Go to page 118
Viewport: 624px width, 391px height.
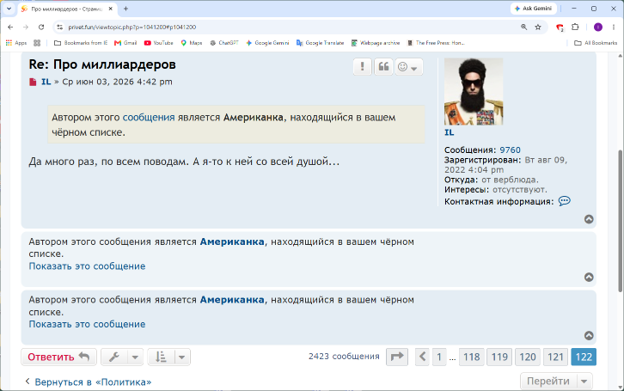[472, 357]
